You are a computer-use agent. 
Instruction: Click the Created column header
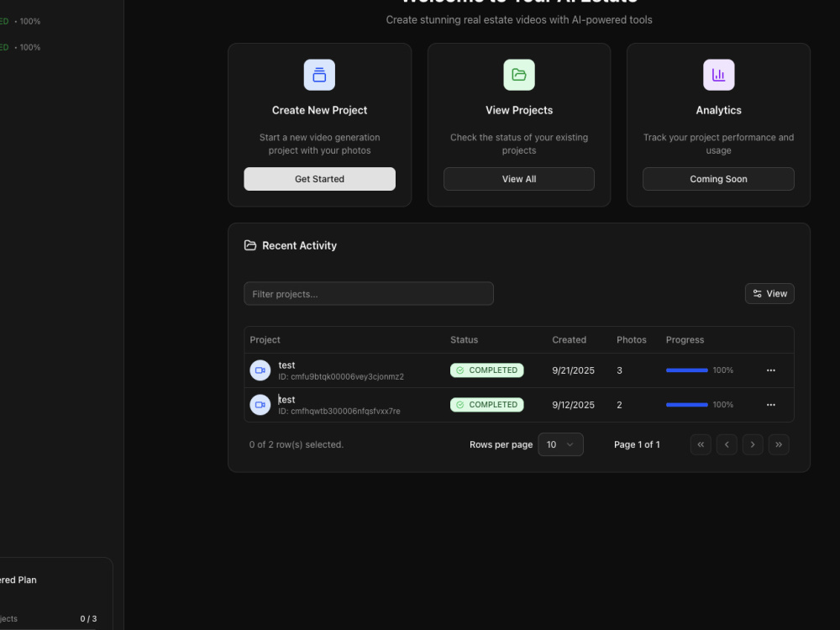(569, 339)
